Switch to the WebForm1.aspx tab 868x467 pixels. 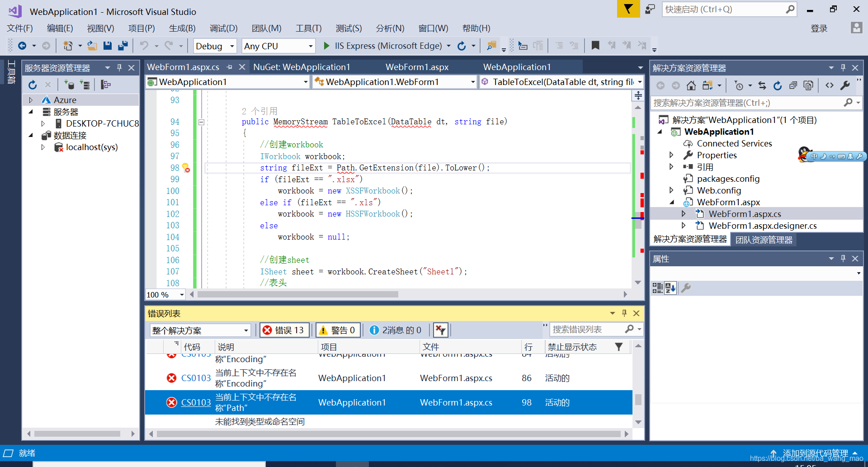tap(417, 67)
